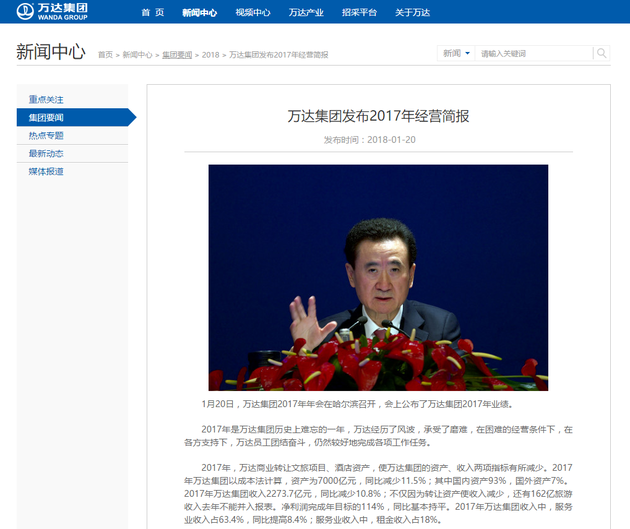
Task: Click the article title 万达集团发布2017年经营简报
Action: click(x=378, y=116)
